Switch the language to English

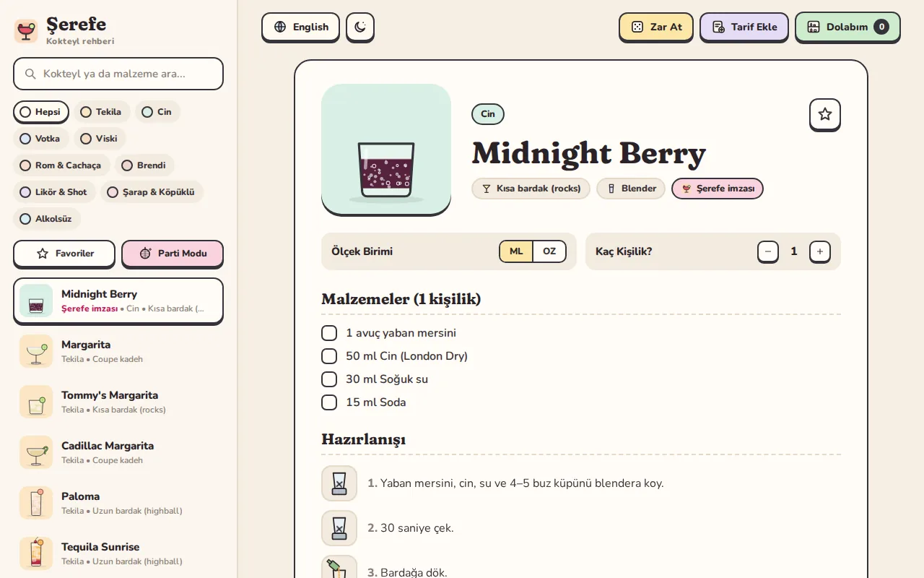coord(300,27)
